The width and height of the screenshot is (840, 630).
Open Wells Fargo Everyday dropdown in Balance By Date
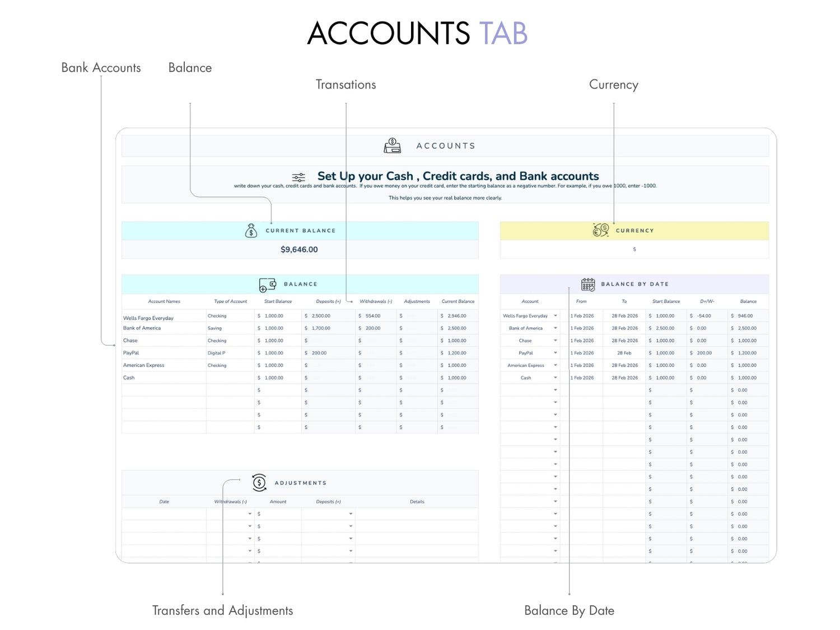[x=556, y=316]
